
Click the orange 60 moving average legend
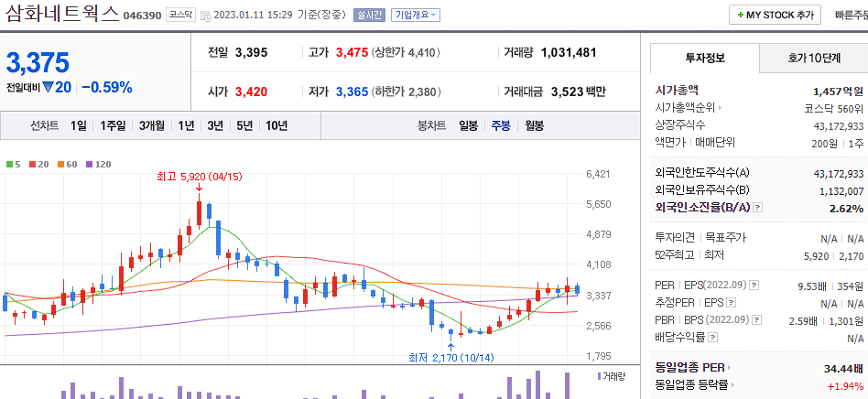coord(68,165)
